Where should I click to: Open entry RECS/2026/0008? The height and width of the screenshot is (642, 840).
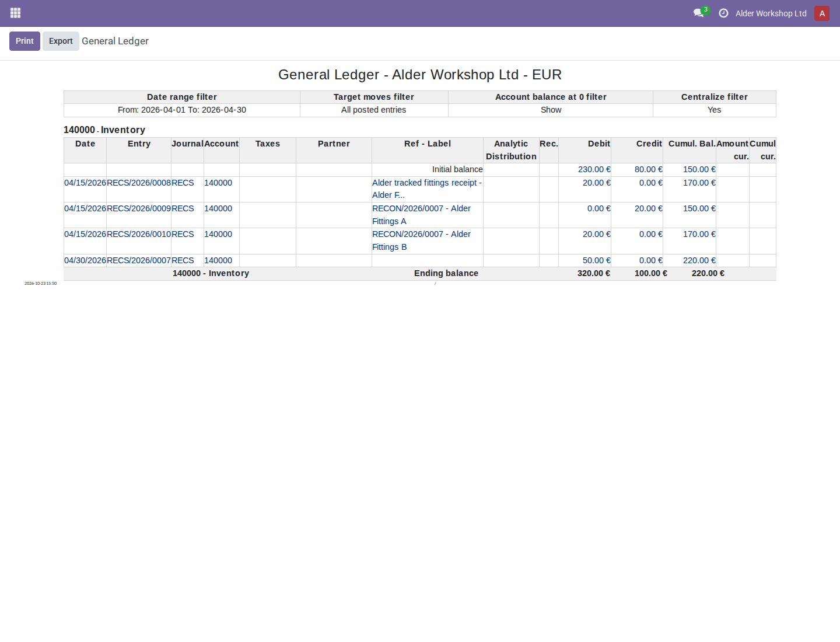(x=139, y=183)
